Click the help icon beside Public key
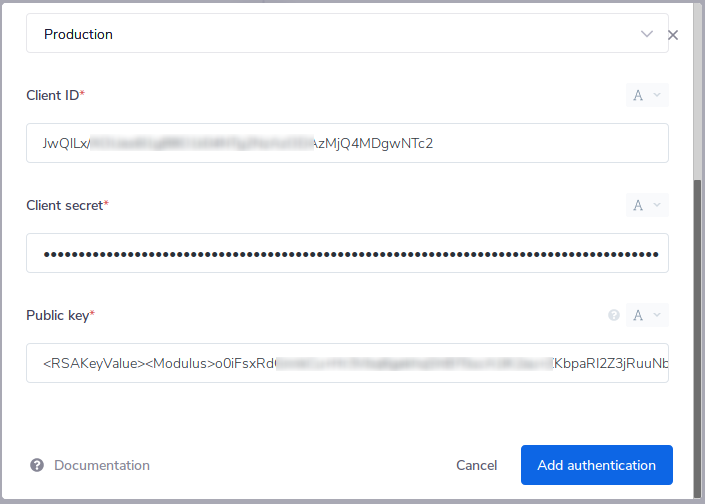The width and height of the screenshot is (705, 504). pos(614,315)
